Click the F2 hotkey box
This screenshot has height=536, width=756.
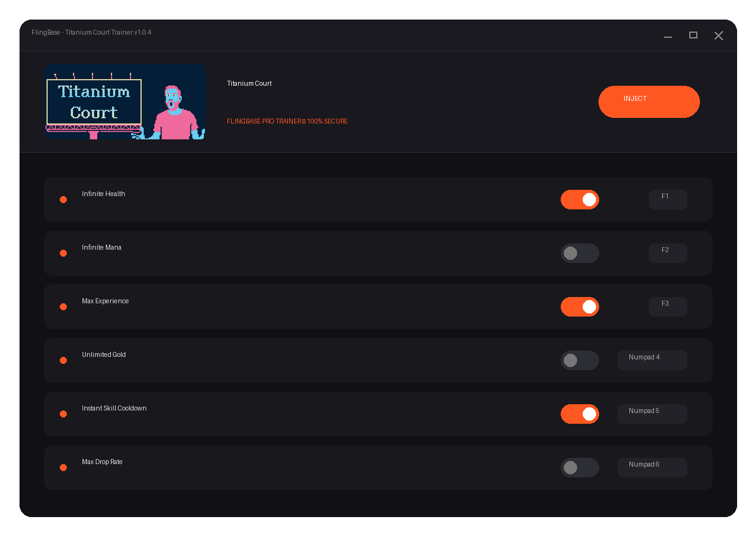(668, 253)
